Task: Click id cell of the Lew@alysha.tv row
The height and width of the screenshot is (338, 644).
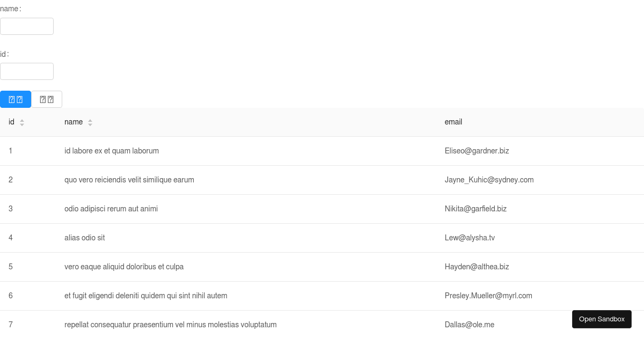Action: coord(28,238)
